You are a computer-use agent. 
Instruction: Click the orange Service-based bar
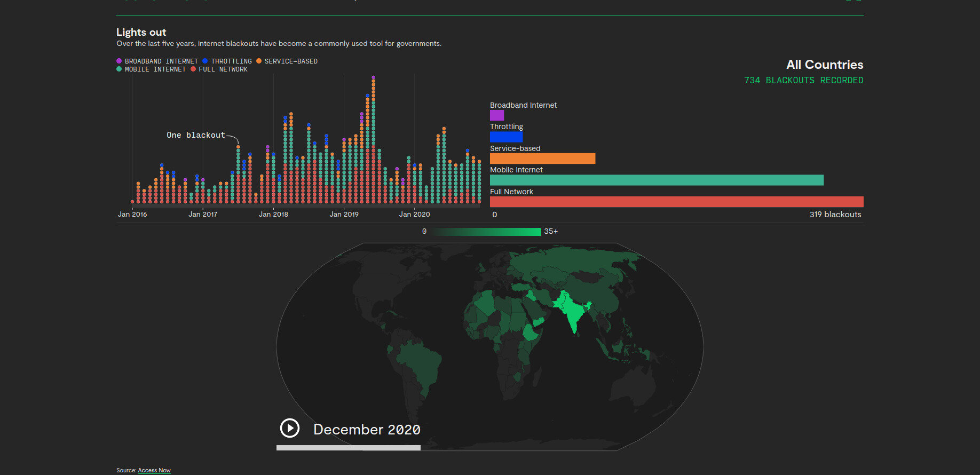pos(542,159)
